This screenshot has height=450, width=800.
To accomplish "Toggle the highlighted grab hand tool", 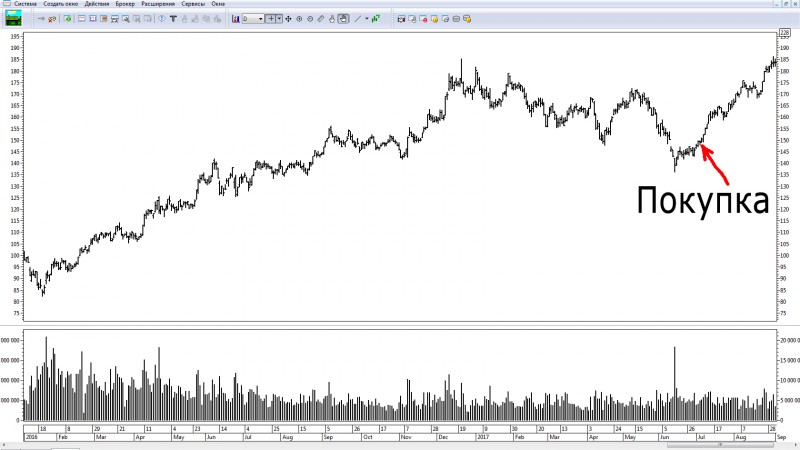I will pos(343,19).
